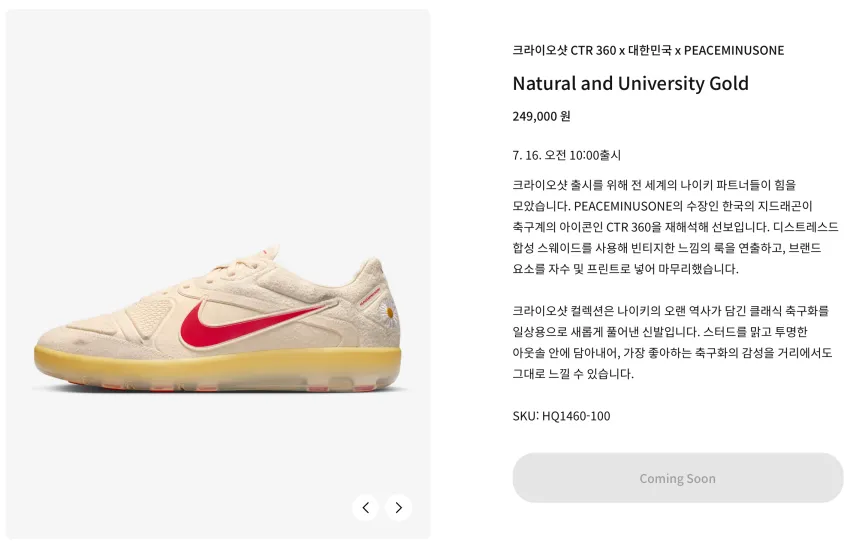Click the 7. 16. launch date line

click(566, 156)
